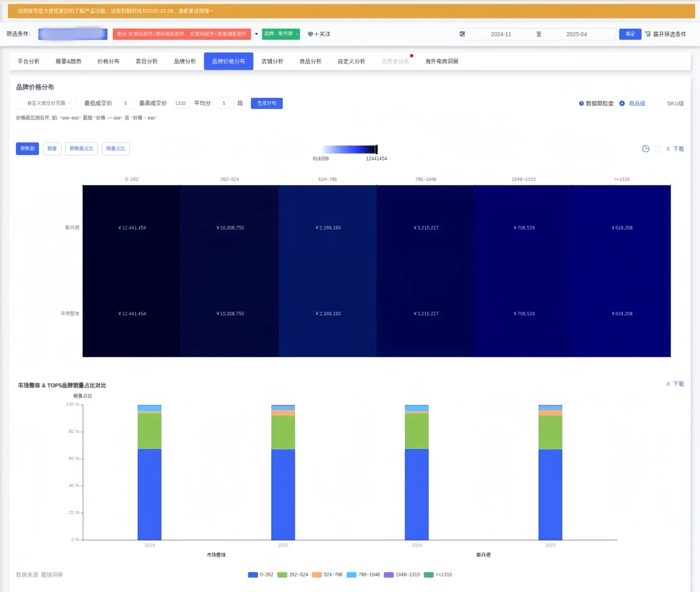This screenshot has width=700, height=592.
Task: Download the TOP5 brand share chart
Action: pos(675,384)
